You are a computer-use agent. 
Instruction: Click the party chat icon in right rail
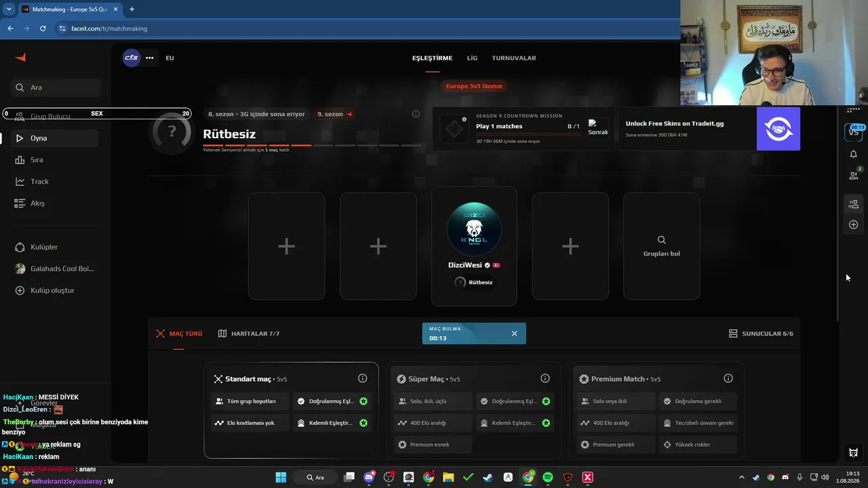point(853,204)
